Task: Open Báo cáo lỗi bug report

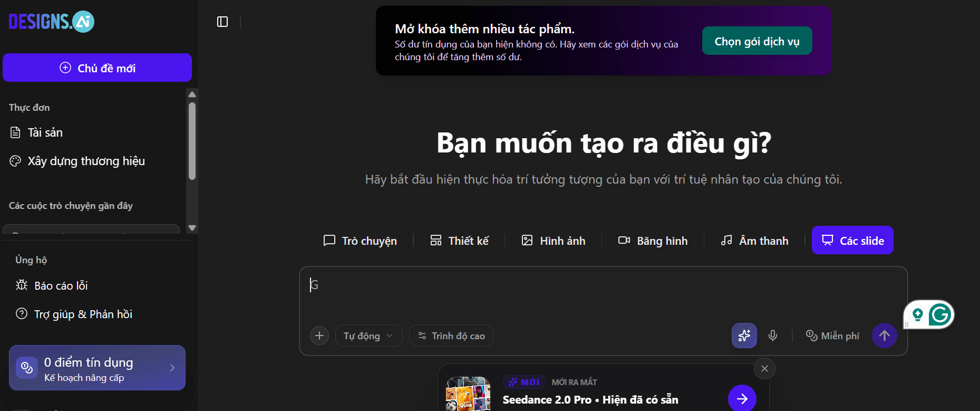Action: [52, 285]
